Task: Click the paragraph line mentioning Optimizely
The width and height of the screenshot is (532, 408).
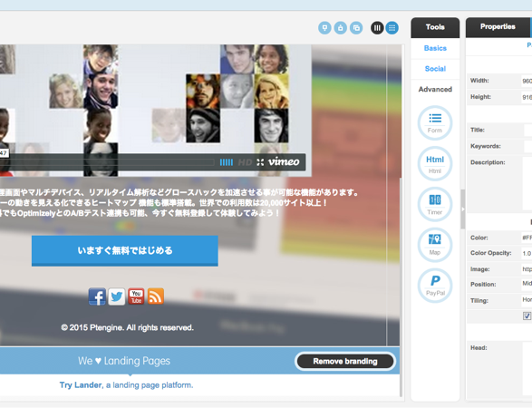Action: tap(140, 213)
